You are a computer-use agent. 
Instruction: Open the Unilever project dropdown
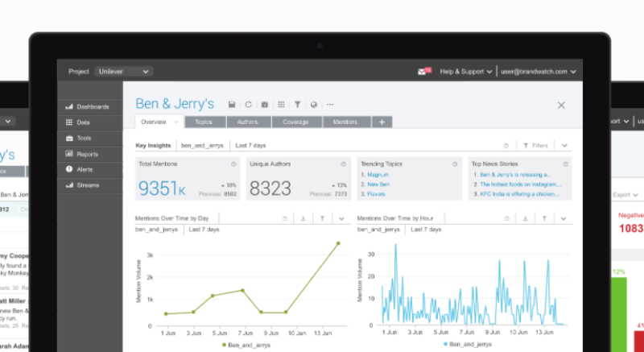(124, 72)
